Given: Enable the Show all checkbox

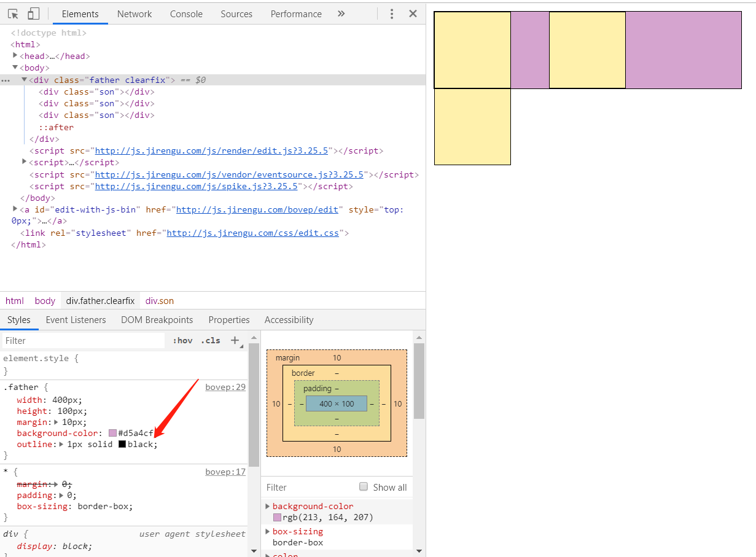Looking at the screenshot, I should 363,486.
